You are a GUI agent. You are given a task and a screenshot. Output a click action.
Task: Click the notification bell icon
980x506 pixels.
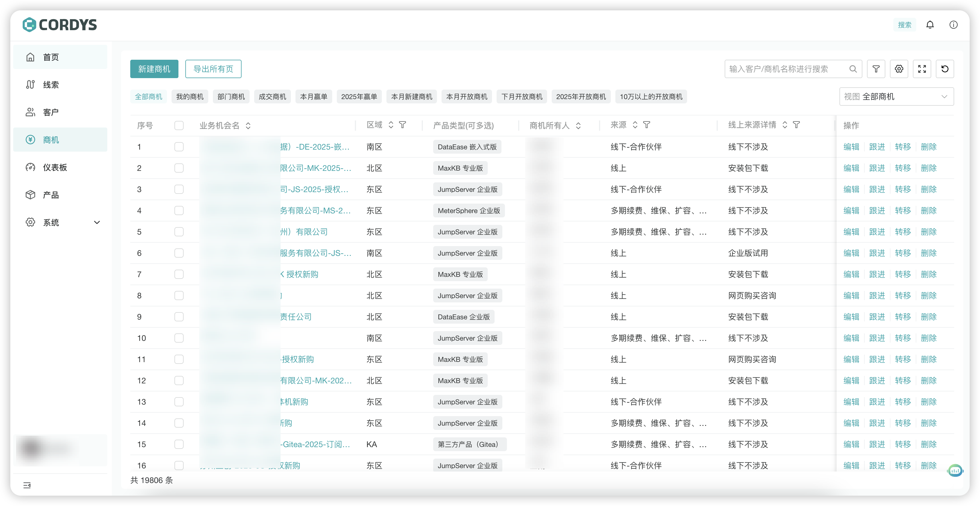point(930,25)
